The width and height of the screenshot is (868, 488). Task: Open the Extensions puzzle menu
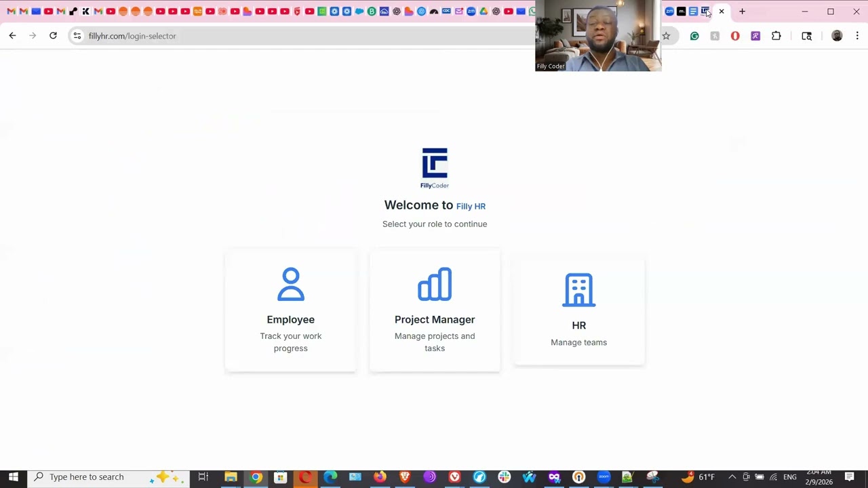click(x=776, y=36)
